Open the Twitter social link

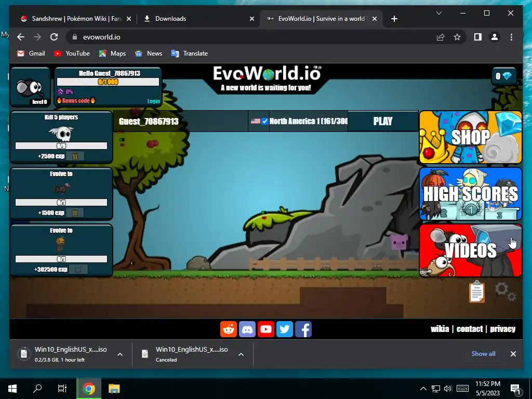click(x=285, y=329)
